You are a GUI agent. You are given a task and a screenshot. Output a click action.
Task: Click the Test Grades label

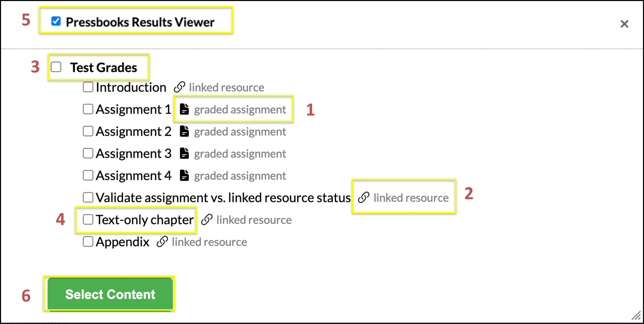(104, 67)
